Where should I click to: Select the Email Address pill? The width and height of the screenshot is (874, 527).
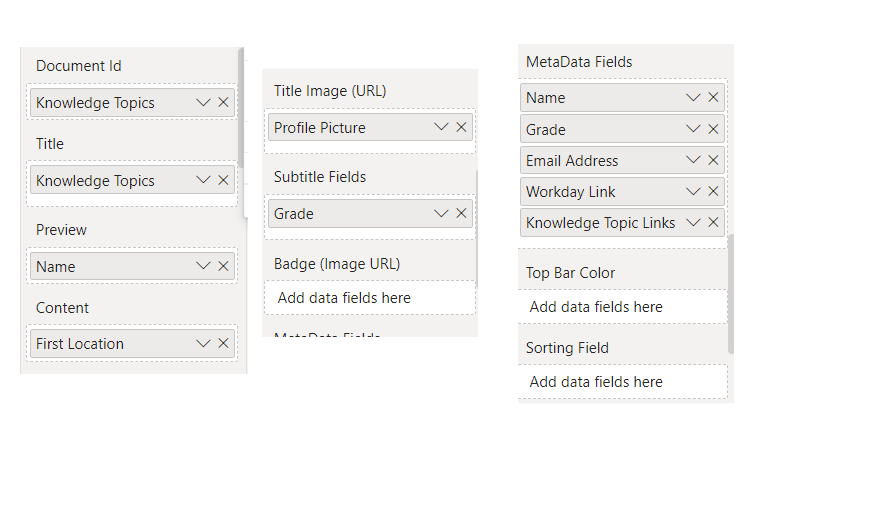pyautogui.click(x=622, y=161)
